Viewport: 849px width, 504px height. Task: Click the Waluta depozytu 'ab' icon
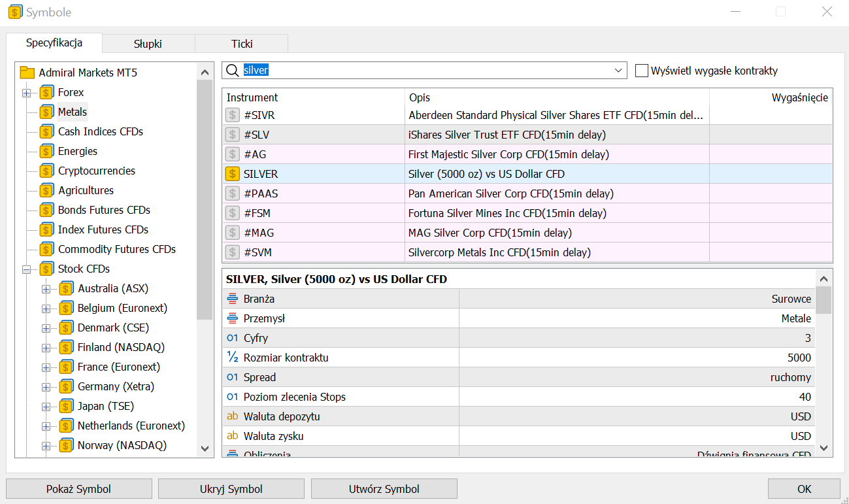point(232,416)
